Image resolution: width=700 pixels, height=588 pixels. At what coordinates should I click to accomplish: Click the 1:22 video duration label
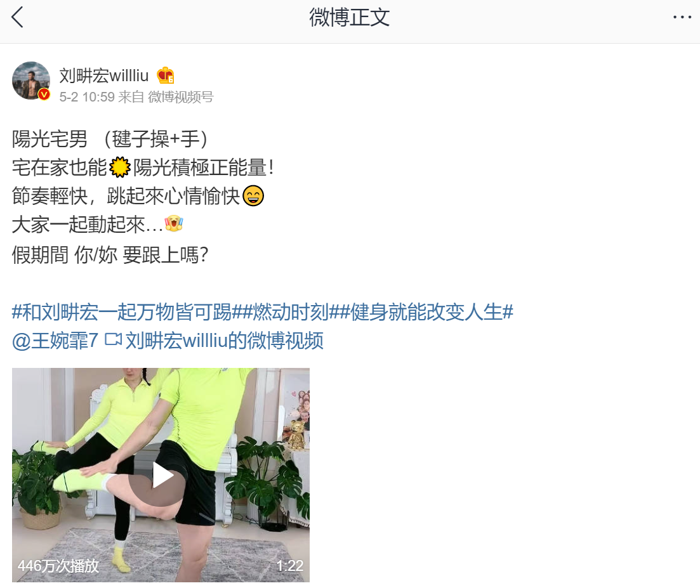[x=290, y=566]
